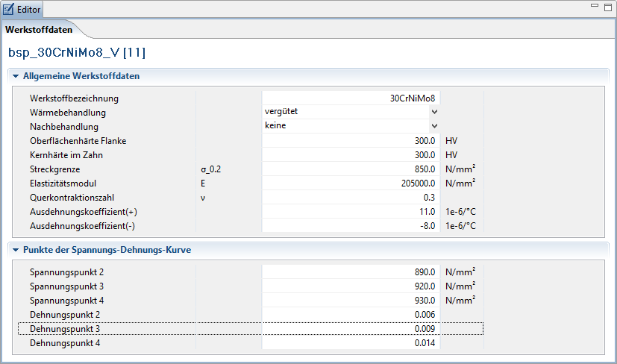This screenshot has height=364, width=617.
Task: Edit the Werkstoffbezeichnung field
Action: 351,98
